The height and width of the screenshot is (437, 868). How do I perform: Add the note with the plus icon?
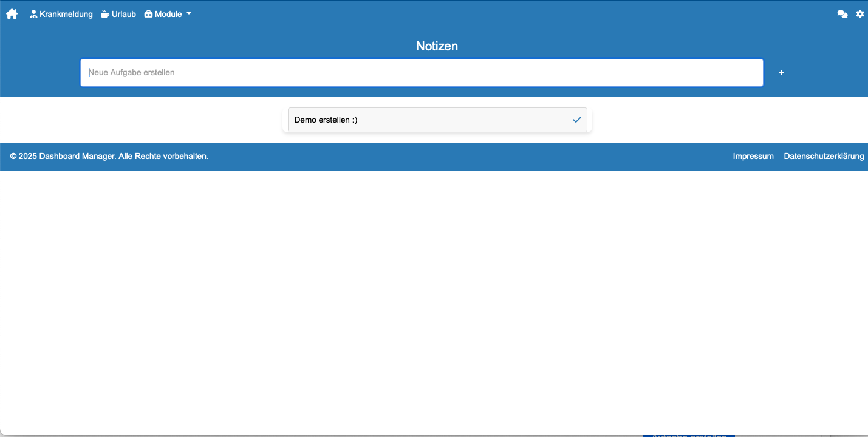pos(781,73)
